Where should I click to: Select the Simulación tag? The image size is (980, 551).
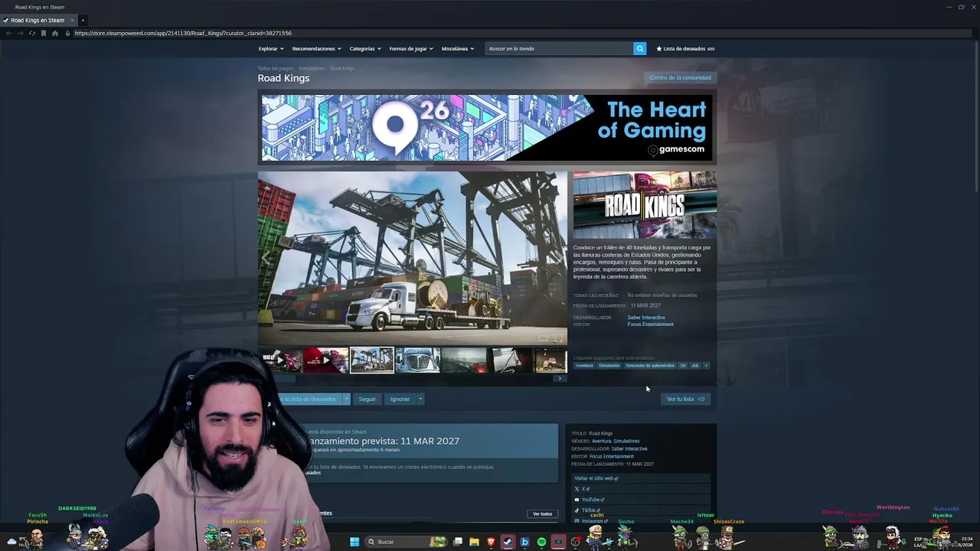(x=609, y=366)
